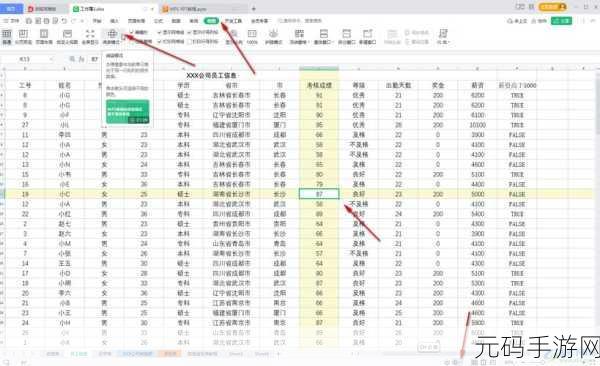Viewport: 600px width, 366px height.
Task: Click the sheet title XXX公司员工信息表
Action: click(x=212, y=75)
